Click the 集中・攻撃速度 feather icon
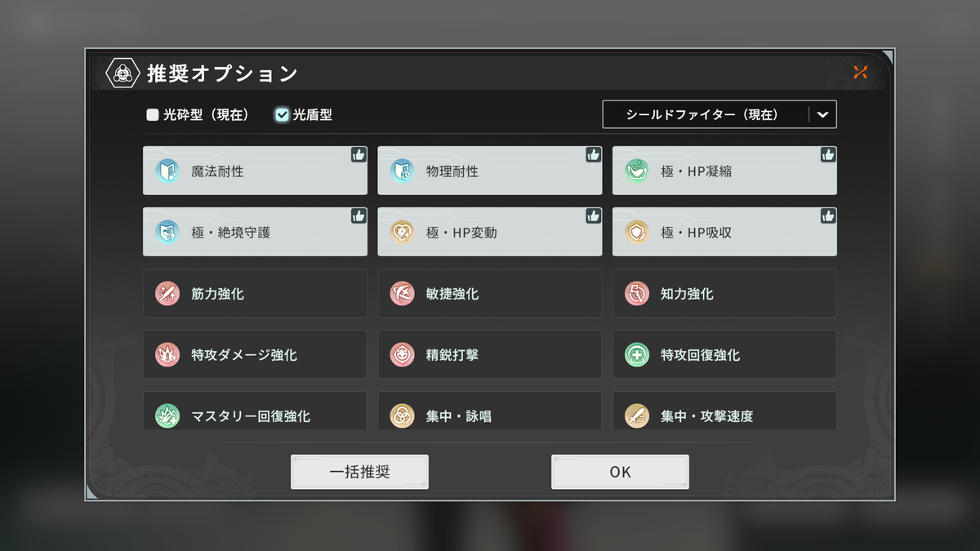 637,416
